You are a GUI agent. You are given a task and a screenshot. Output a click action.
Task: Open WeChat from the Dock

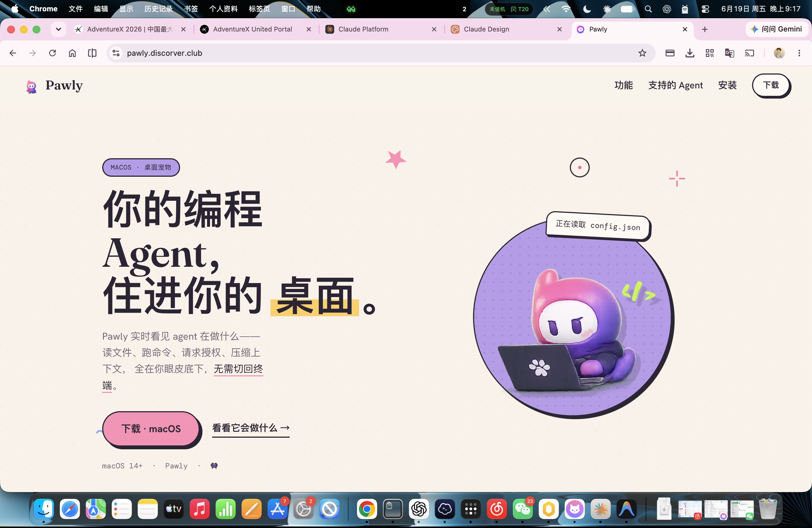(x=522, y=509)
